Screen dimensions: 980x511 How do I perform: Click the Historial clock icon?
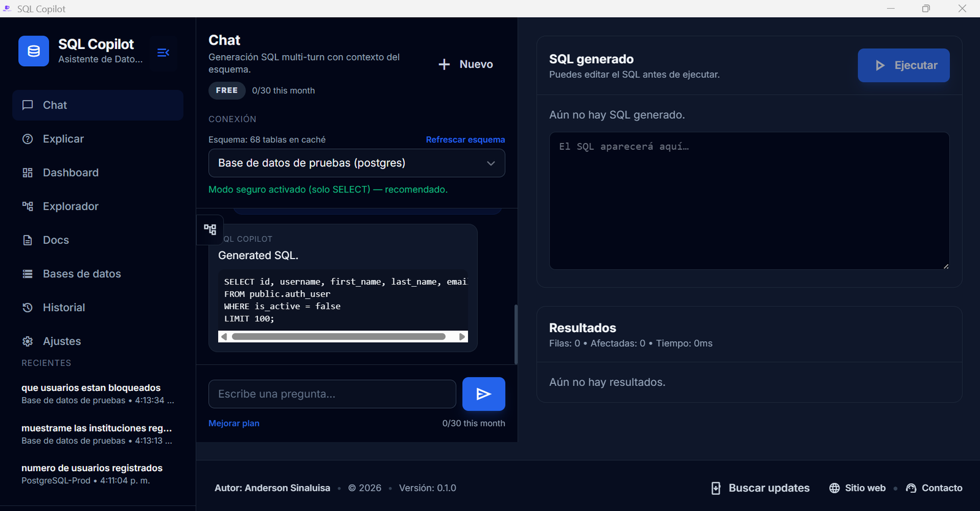click(28, 308)
